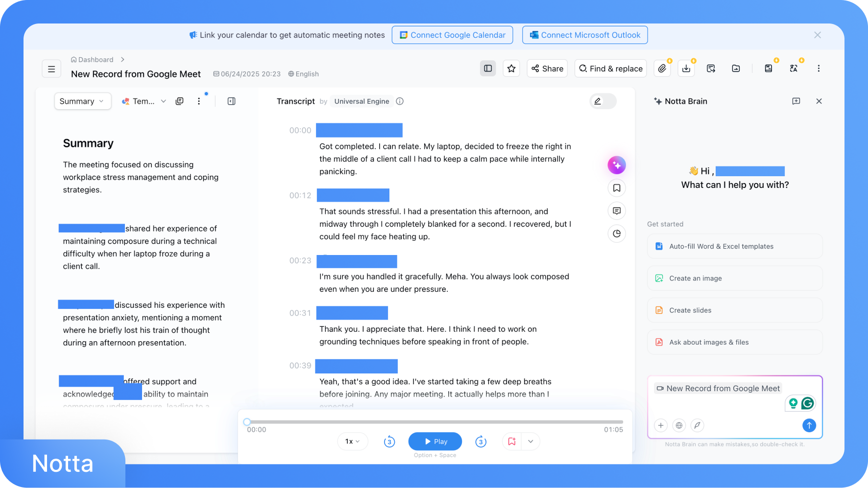Click the attachment paperclip icon in toolbar
This screenshot has width=868, height=488.
[x=662, y=68]
